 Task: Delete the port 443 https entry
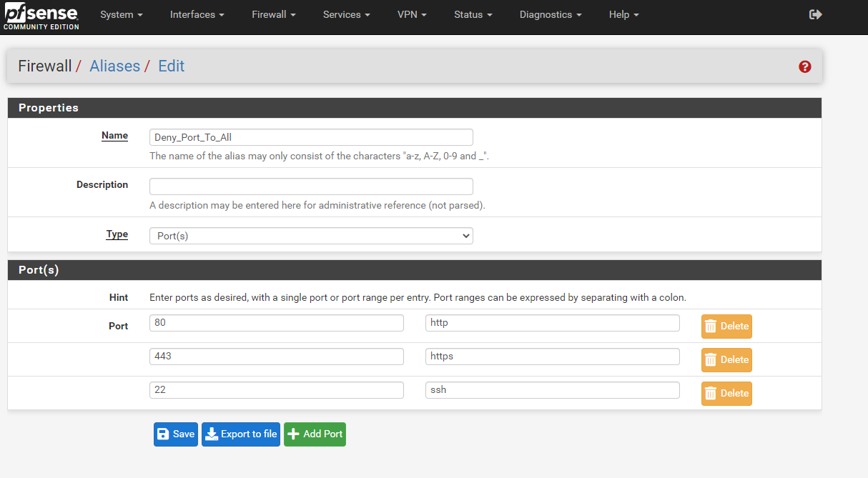click(726, 360)
